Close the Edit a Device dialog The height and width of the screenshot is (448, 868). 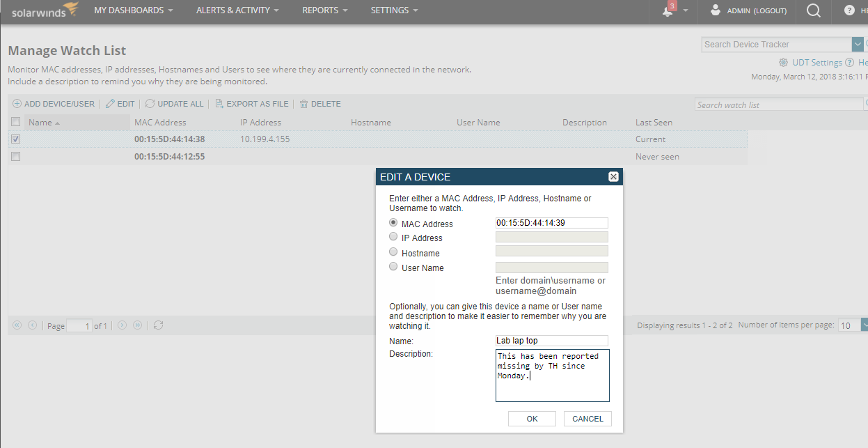[613, 177]
